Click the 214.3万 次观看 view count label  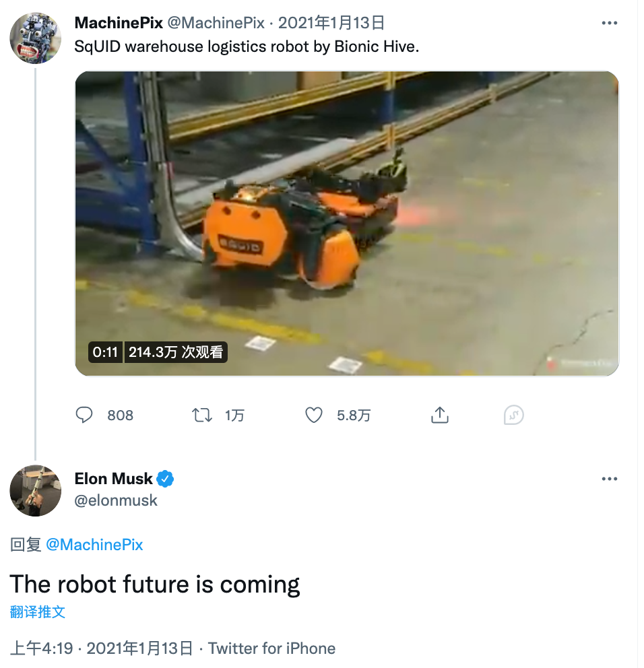(176, 352)
